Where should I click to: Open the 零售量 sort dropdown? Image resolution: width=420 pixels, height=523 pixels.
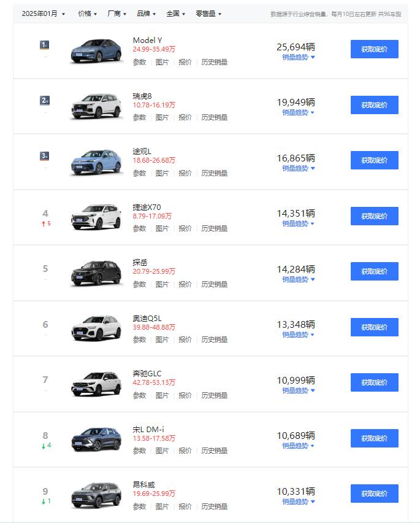click(x=208, y=14)
